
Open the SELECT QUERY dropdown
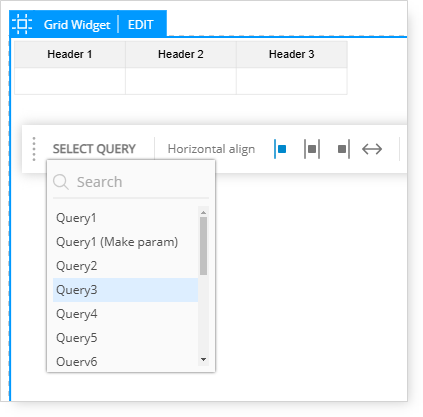[94, 149]
